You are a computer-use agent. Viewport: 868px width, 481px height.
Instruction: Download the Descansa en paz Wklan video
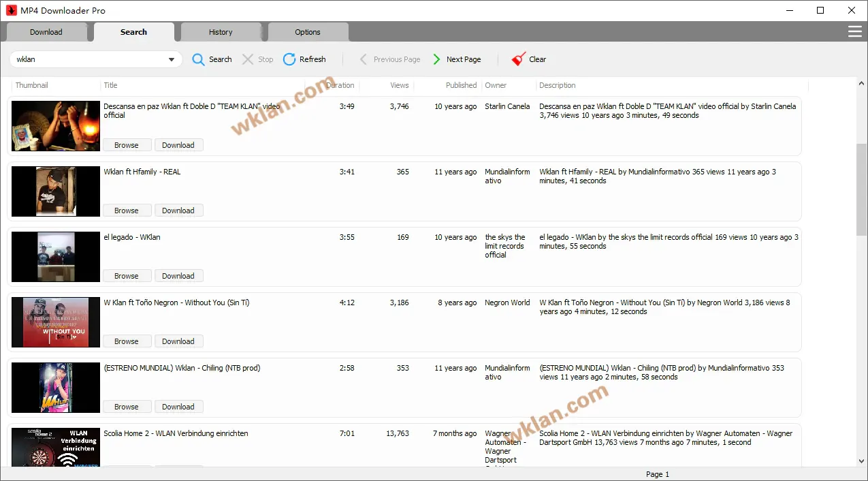[x=178, y=145]
